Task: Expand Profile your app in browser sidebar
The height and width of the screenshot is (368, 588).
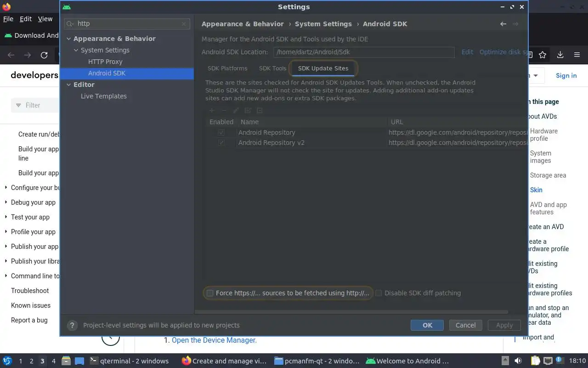Action: point(6,231)
